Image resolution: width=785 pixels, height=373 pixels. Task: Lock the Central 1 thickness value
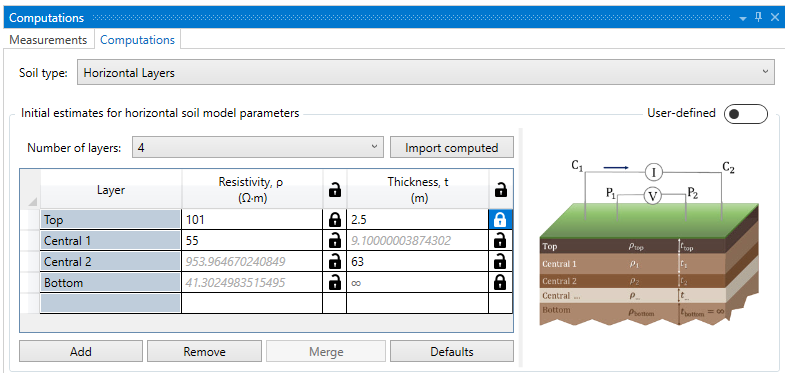point(500,241)
